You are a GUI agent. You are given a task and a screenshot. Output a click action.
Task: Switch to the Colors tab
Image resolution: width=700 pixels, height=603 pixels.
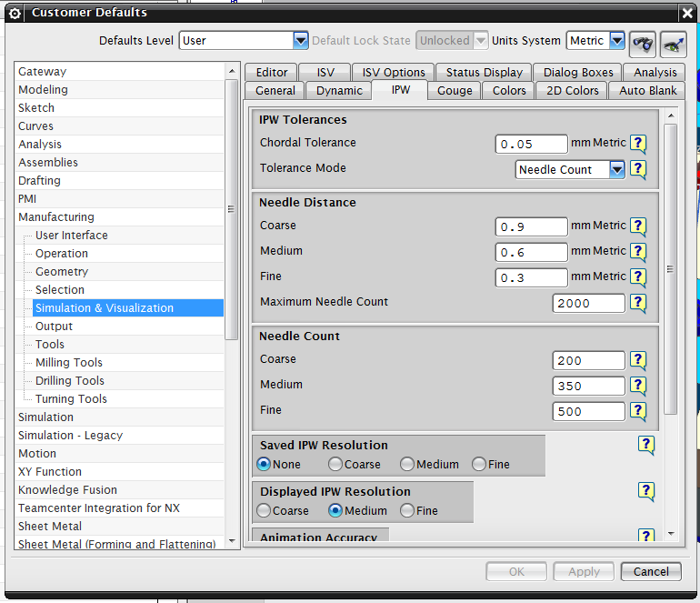click(509, 91)
